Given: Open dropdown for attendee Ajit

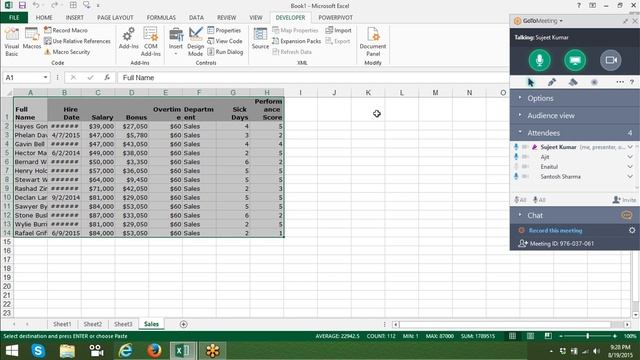Looking at the screenshot, I should point(630,157).
